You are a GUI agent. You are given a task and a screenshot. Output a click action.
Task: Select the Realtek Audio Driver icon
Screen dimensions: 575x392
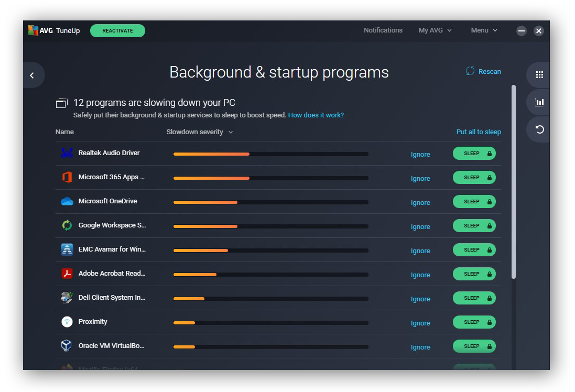coord(67,153)
